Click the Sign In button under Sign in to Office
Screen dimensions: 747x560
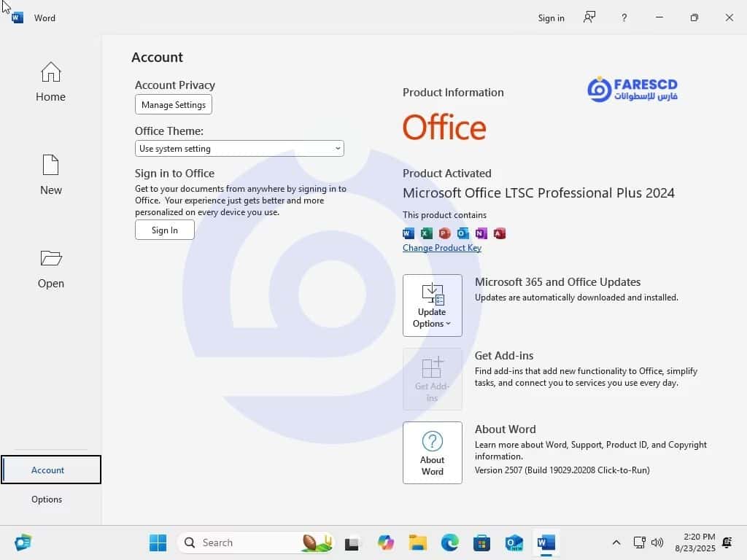164,230
